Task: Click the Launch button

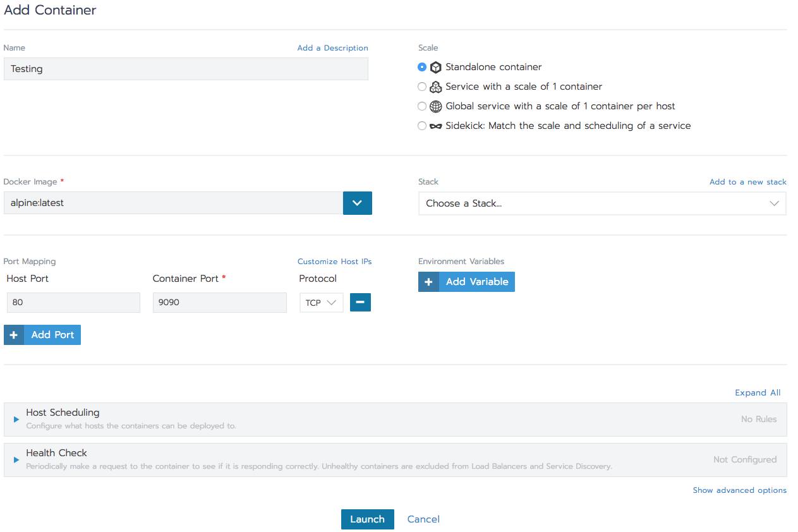Action: (367, 519)
